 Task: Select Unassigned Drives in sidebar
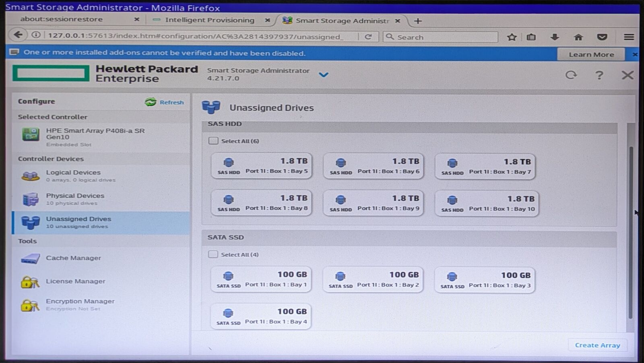(101, 223)
